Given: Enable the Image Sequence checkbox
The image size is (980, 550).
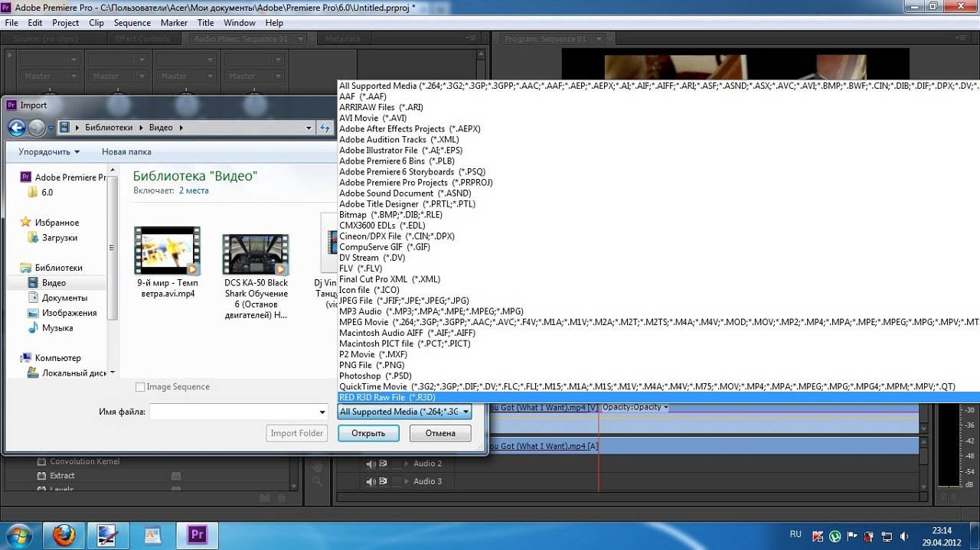Looking at the screenshot, I should pos(140,387).
